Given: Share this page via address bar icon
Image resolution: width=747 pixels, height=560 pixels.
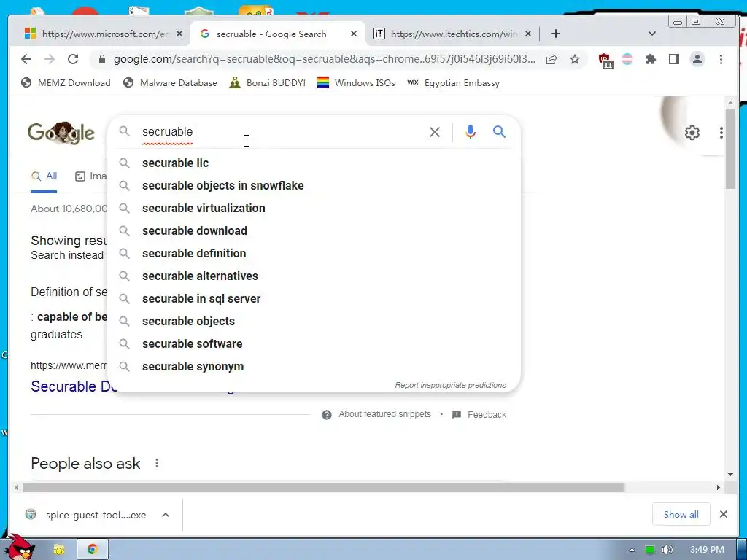Looking at the screenshot, I should pyautogui.click(x=551, y=59).
